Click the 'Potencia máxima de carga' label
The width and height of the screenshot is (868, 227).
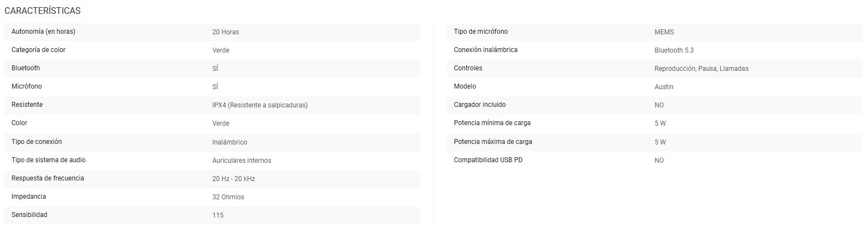(x=492, y=142)
